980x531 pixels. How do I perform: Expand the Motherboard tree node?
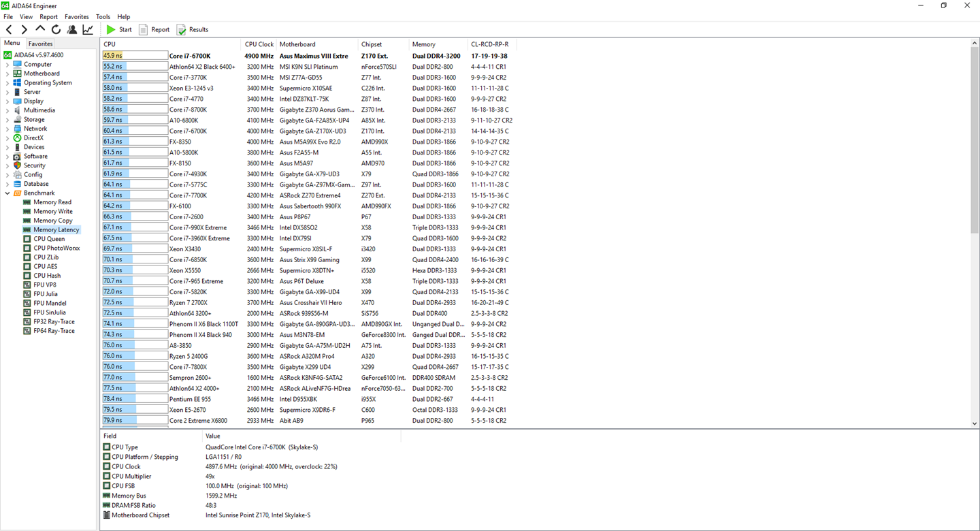point(7,74)
